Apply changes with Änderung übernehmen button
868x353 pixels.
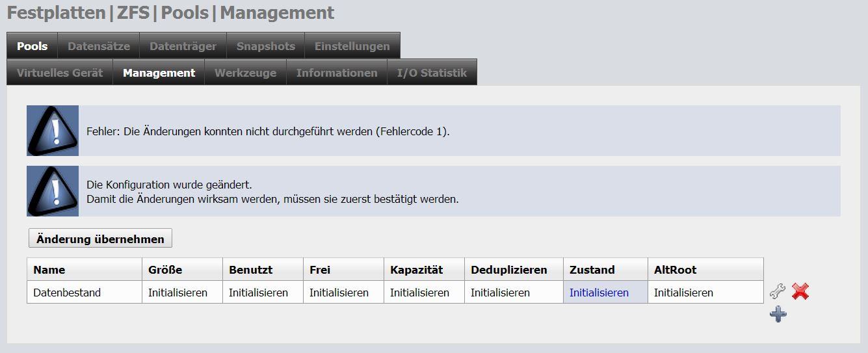(x=100, y=239)
